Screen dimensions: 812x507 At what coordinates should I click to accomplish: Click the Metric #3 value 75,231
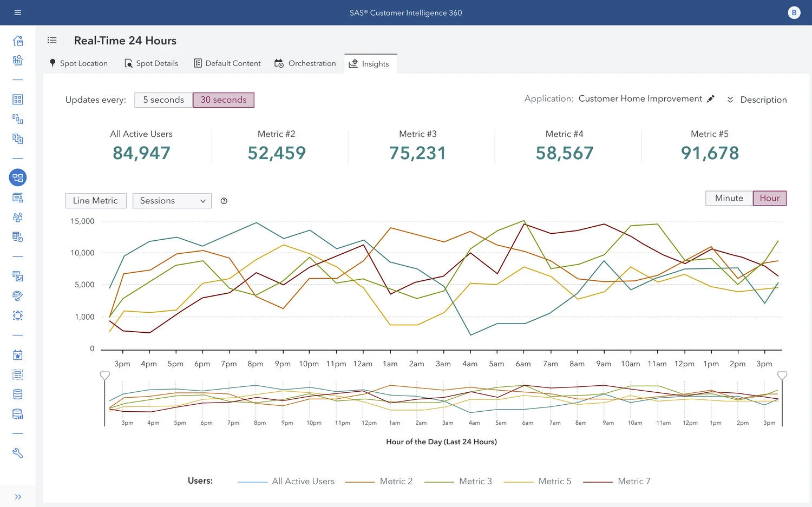pos(417,153)
